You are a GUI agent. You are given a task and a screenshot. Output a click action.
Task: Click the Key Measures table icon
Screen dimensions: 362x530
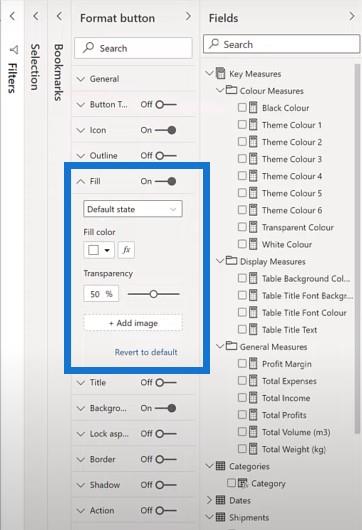click(x=220, y=73)
